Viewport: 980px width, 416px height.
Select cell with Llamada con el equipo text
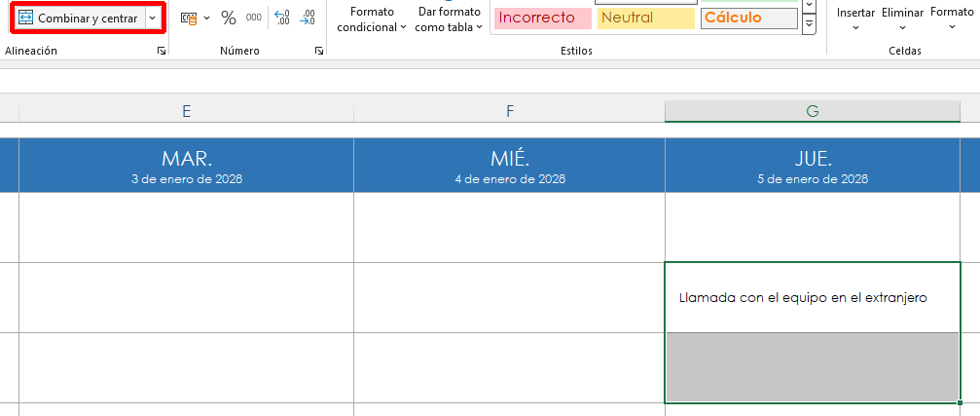pos(813,298)
